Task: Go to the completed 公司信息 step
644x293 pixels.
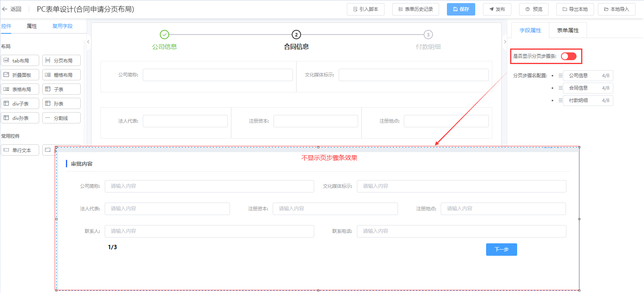Action: [x=164, y=40]
